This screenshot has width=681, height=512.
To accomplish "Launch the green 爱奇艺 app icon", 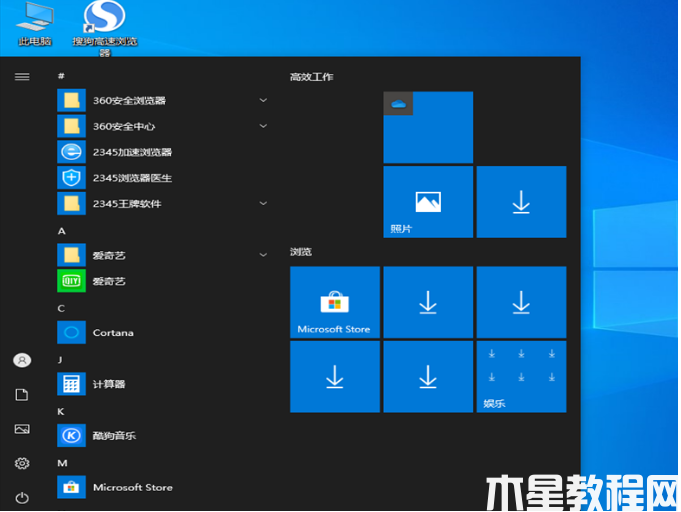I will pyautogui.click(x=71, y=281).
